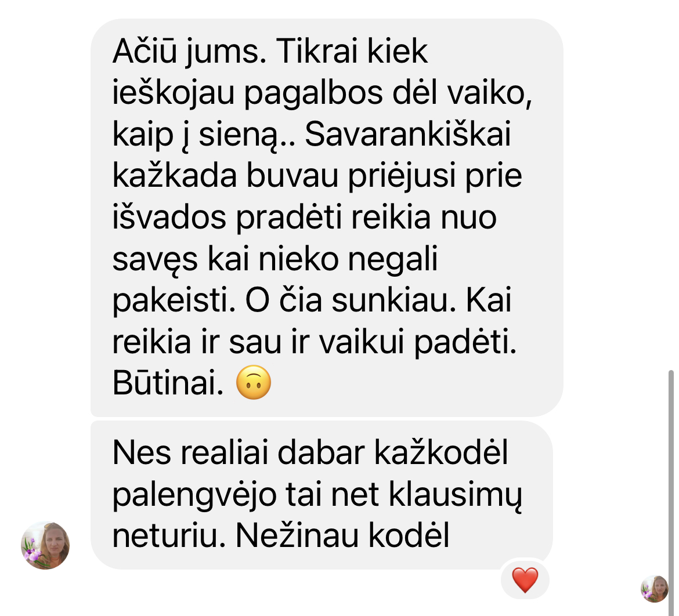Click the word 'Būtinai' before the emoji
Image resolution: width=679 pixels, height=616 pixels.
click(168, 383)
